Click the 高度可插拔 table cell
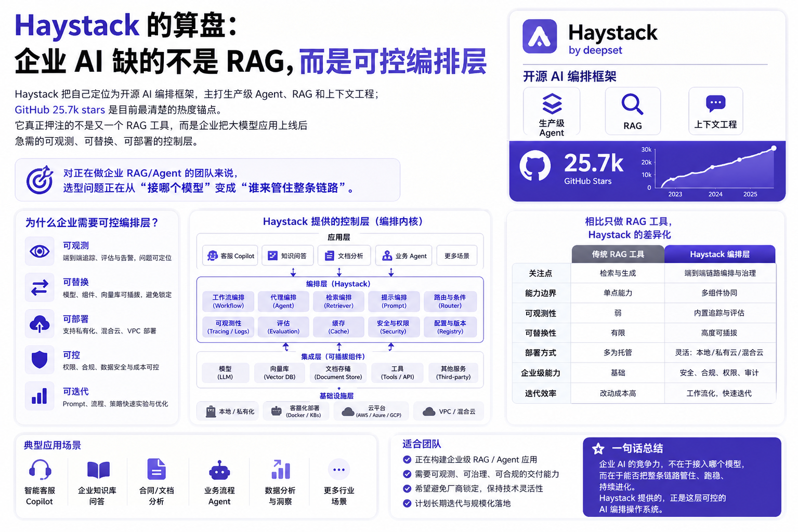The width and height of the screenshot is (798, 532). (x=719, y=333)
